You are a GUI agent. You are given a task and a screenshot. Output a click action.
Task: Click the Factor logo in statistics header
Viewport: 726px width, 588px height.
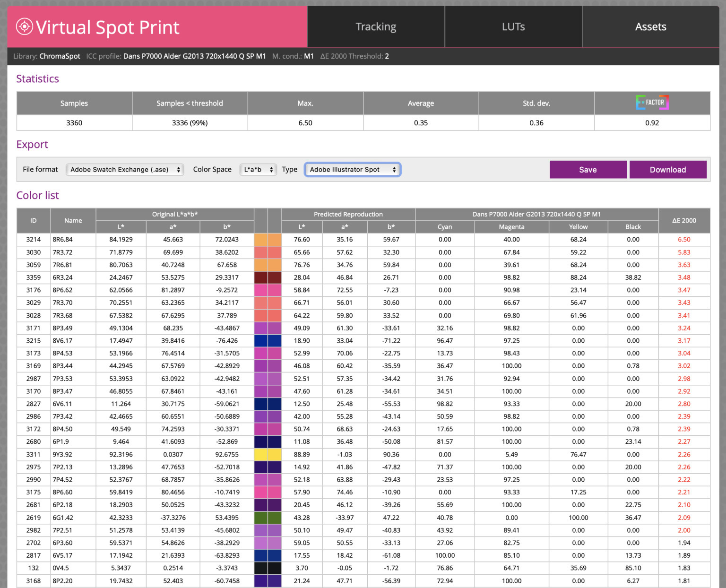(652, 102)
